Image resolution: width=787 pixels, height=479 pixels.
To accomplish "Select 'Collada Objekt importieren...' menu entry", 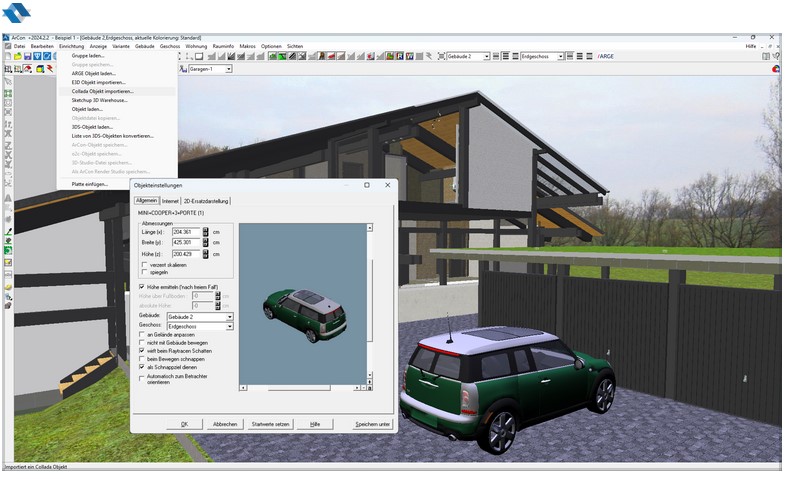I will coord(102,91).
